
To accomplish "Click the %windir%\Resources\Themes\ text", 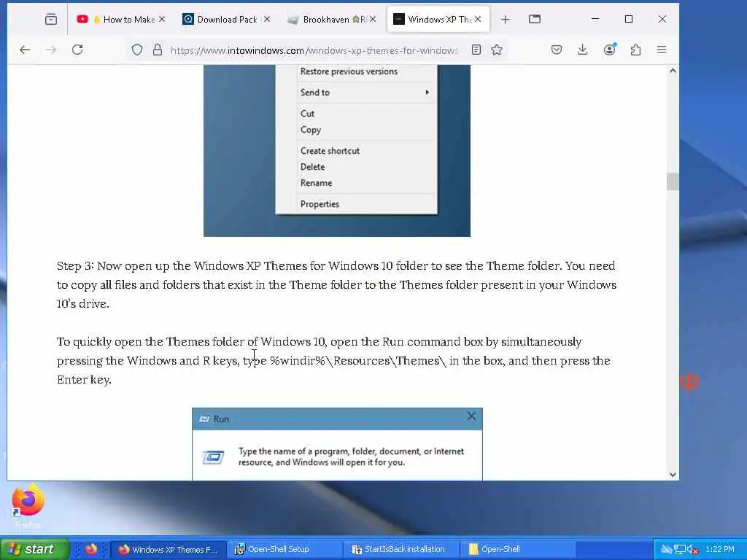I will click(x=358, y=360).
